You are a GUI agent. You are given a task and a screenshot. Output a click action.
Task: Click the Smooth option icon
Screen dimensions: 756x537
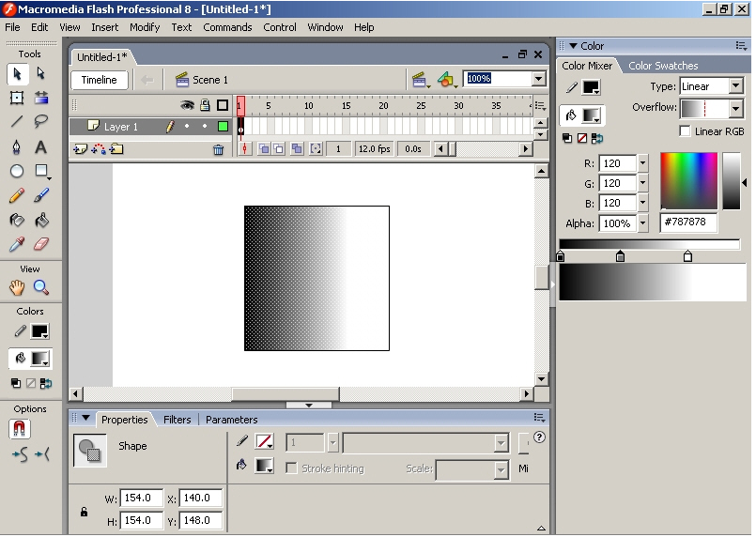click(x=21, y=454)
